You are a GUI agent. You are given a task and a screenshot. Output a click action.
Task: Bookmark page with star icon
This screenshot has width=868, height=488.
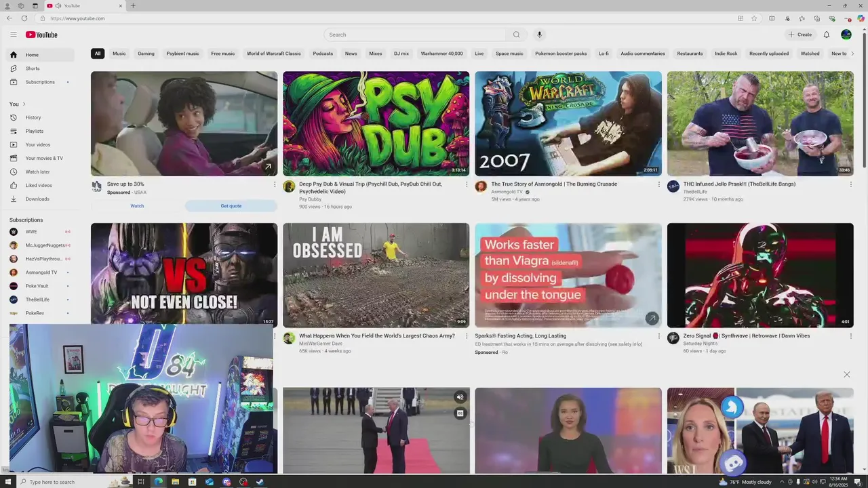pyautogui.click(x=754, y=18)
